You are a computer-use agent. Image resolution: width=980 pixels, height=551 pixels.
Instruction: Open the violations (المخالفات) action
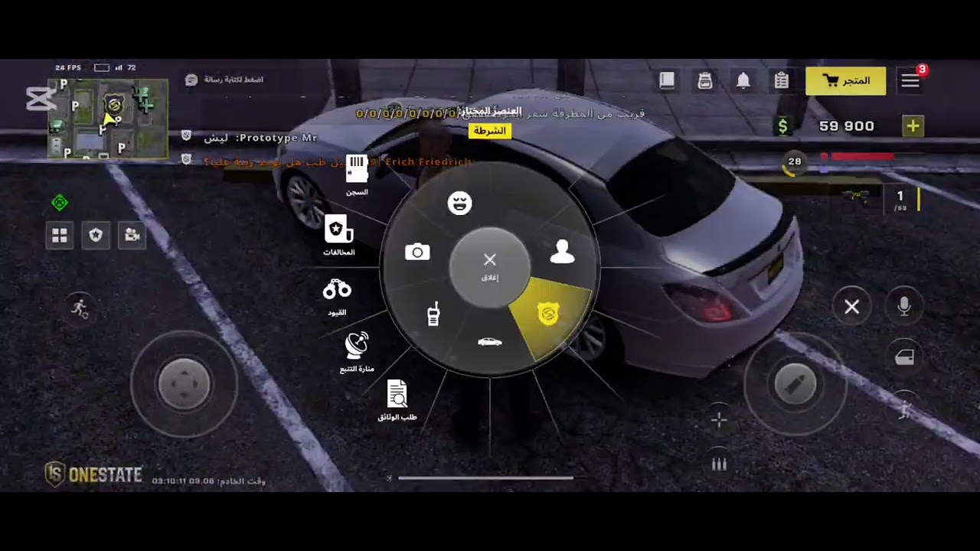click(x=338, y=236)
